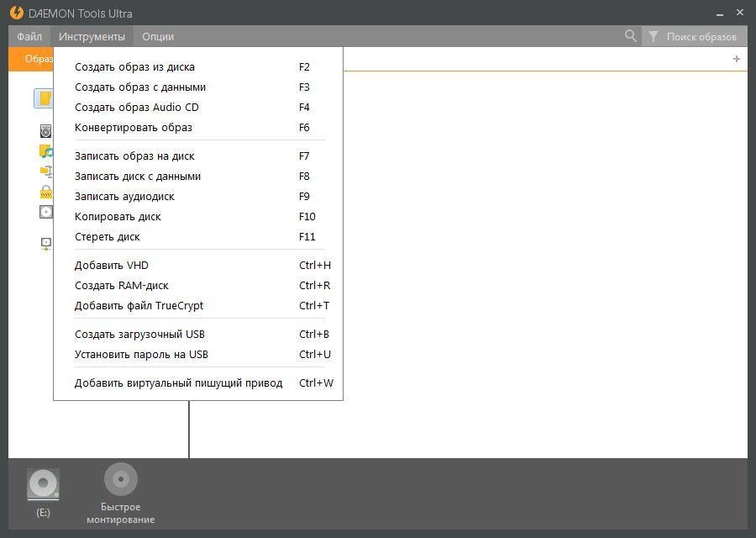Screen dimensions: 756x538
Task: Click the funnel filter icon
Action: click(x=653, y=36)
